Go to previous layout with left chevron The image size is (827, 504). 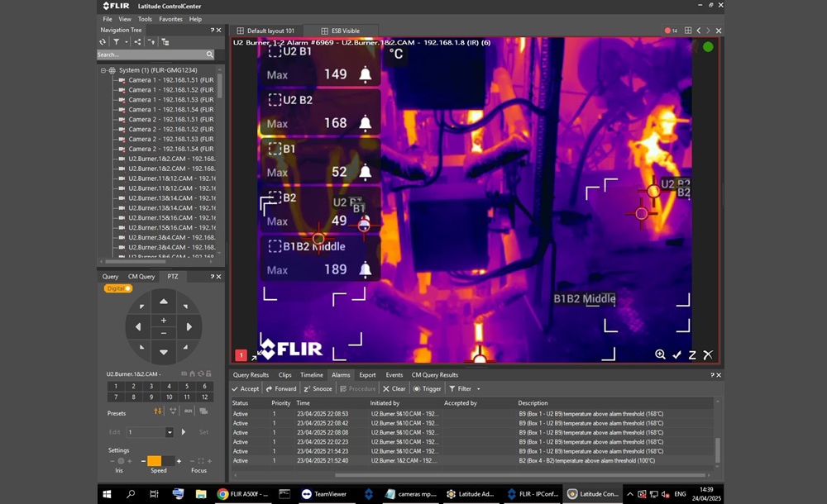699,31
